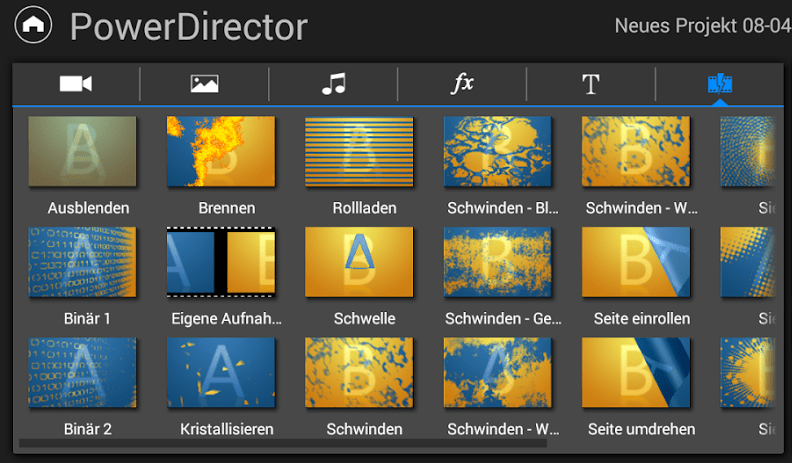Select the Binär 1 transition thumbnail

pyautogui.click(x=82, y=262)
